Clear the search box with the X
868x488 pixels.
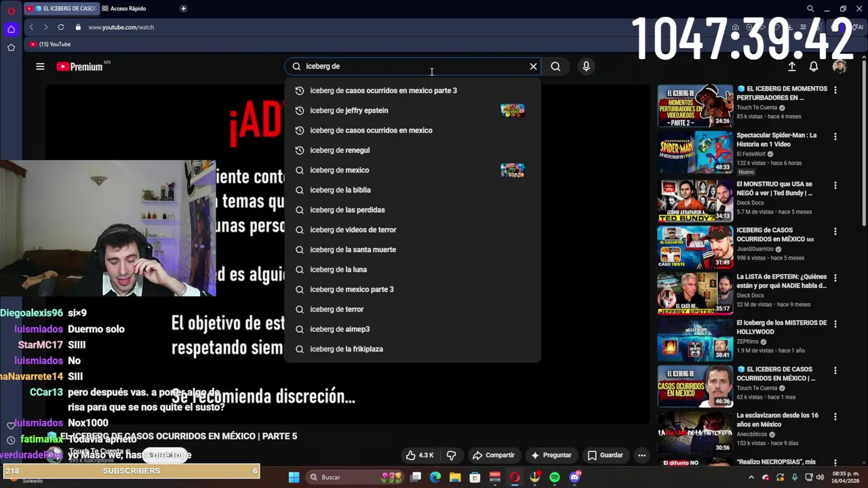coord(533,66)
